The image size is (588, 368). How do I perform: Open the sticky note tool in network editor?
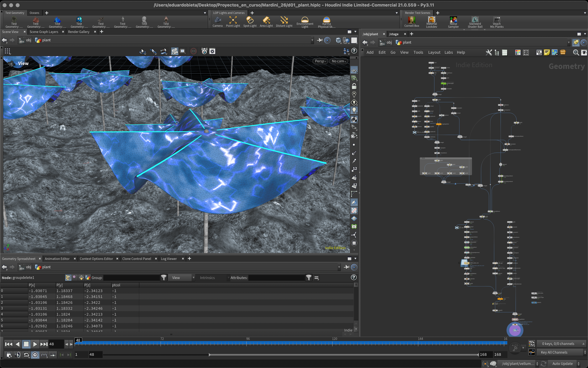[547, 52]
